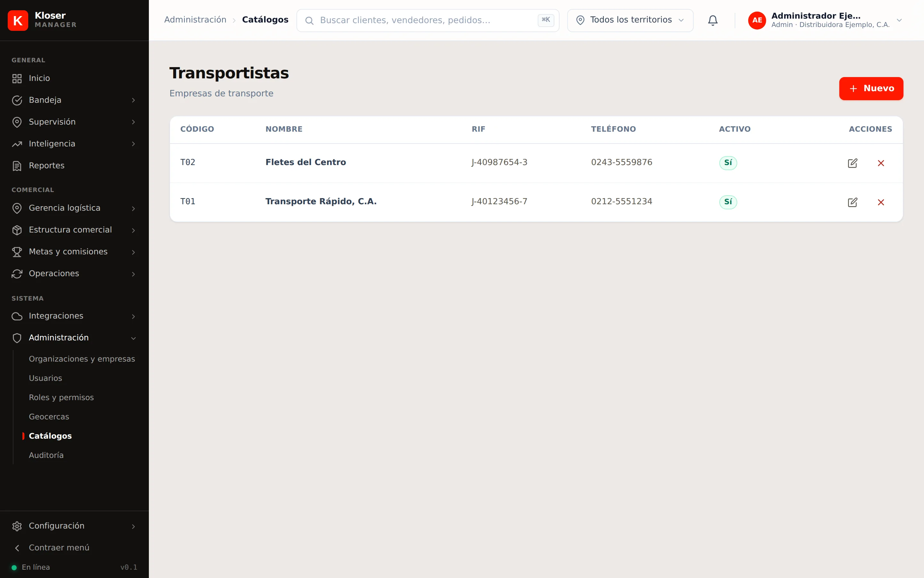This screenshot has width=924, height=578.
Task: Open the Todos los territorios dropdown
Action: coord(630,20)
